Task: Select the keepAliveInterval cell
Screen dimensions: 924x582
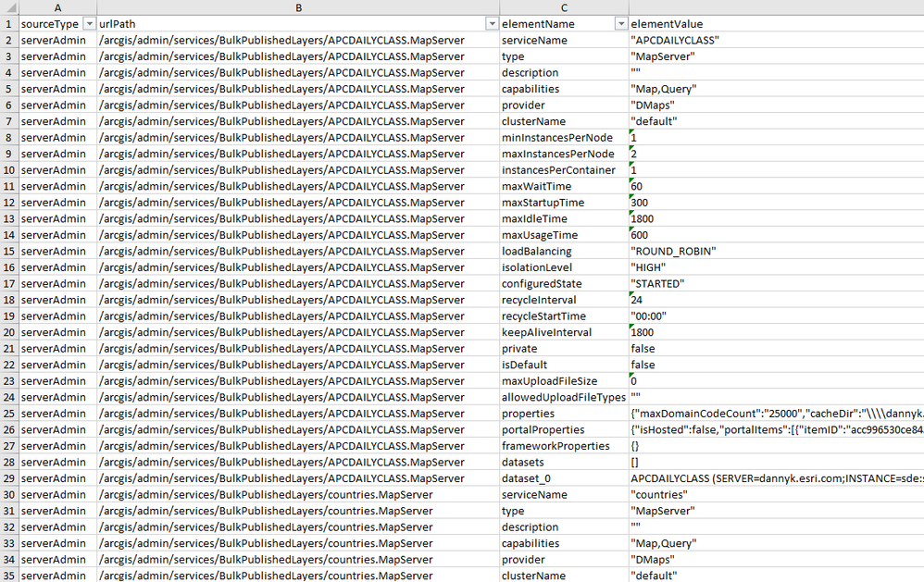Action: pos(564,332)
